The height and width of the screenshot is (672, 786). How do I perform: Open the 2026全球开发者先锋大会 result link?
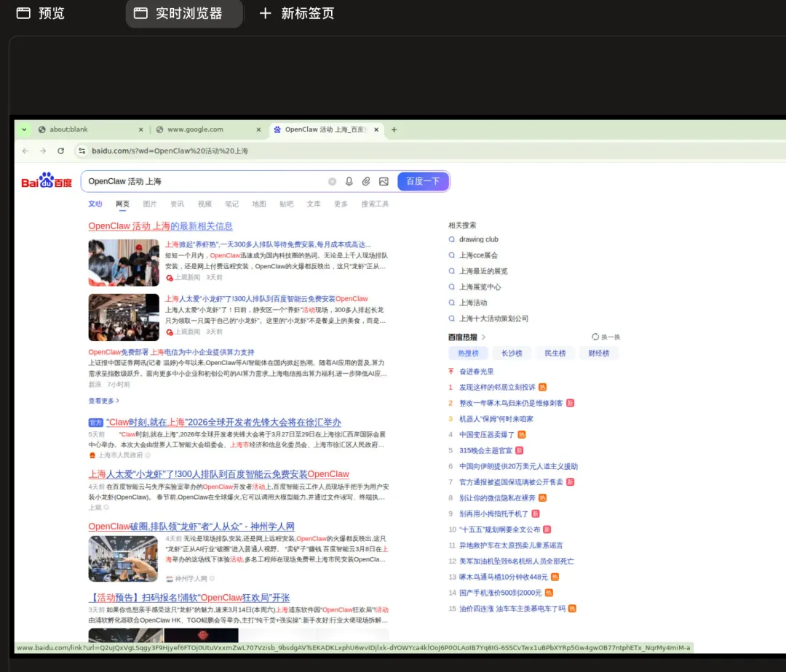point(223,422)
